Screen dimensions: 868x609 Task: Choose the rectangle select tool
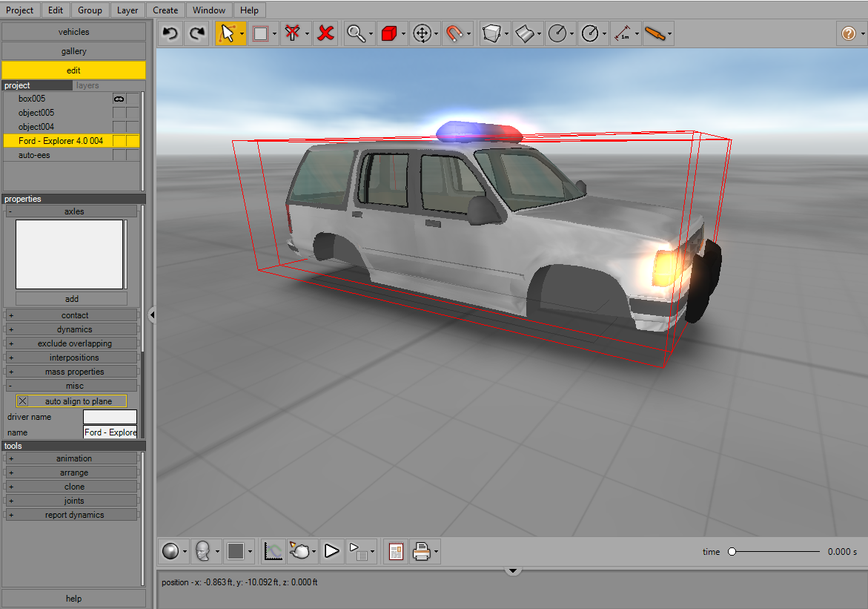click(x=260, y=34)
